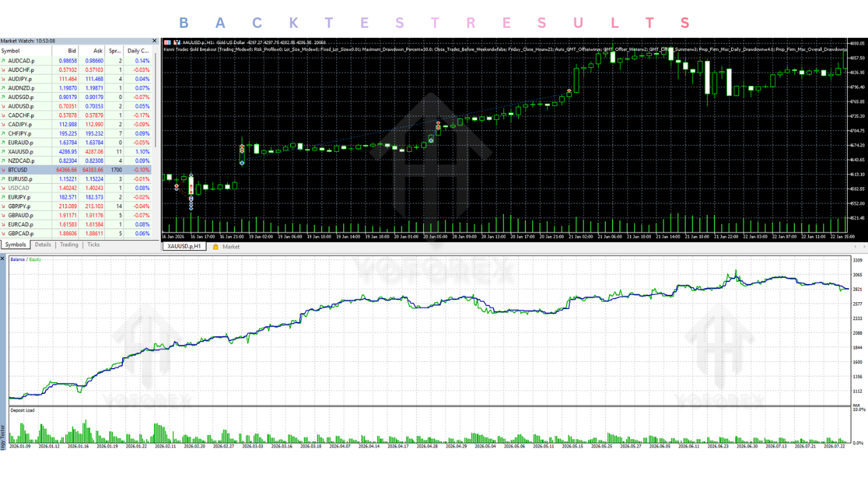The image size is (868, 488).
Task: Click the AUDJPY.p ask 111.468
Action: (x=94, y=79)
